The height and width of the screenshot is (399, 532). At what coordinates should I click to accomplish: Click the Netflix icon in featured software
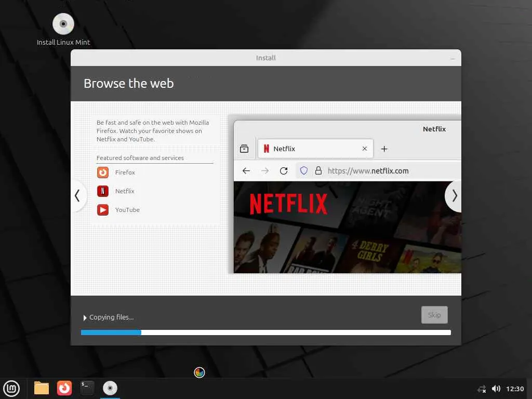[103, 191]
